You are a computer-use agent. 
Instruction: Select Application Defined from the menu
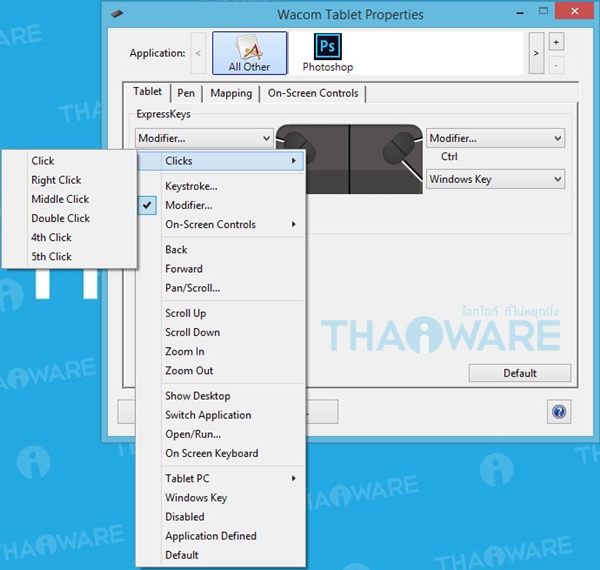[x=220, y=536]
